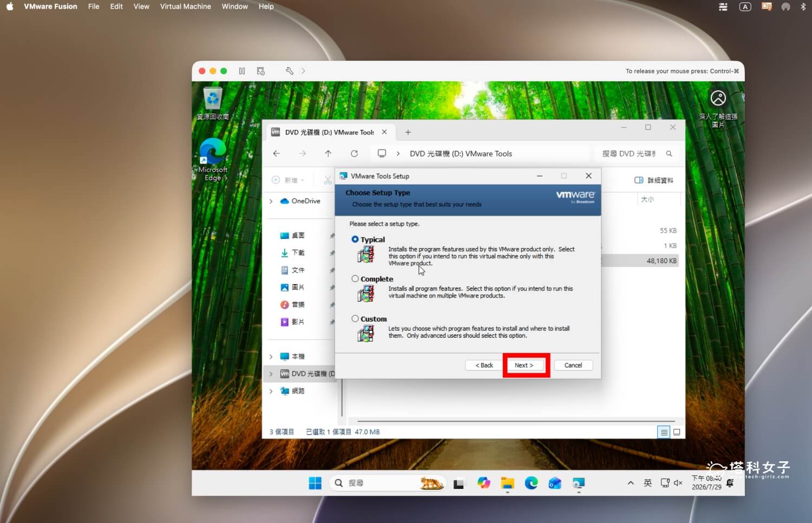The height and width of the screenshot is (523, 812).
Task: Click the search magnifier icon in Explorer
Action: point(669,154)
